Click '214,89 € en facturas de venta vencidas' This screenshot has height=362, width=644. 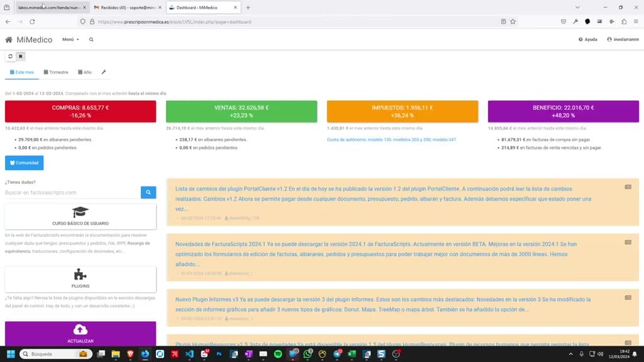click(551, 148)
